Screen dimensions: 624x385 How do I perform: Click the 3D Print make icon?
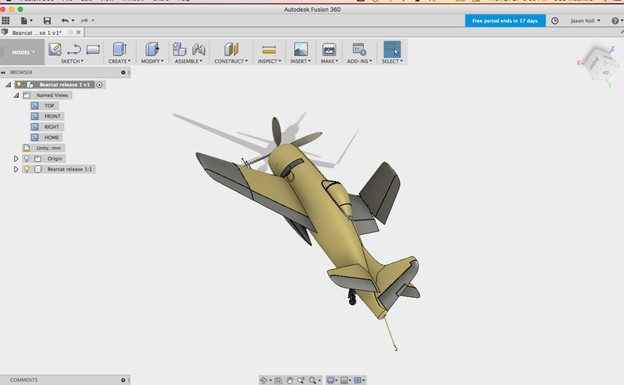coord(329,49)
